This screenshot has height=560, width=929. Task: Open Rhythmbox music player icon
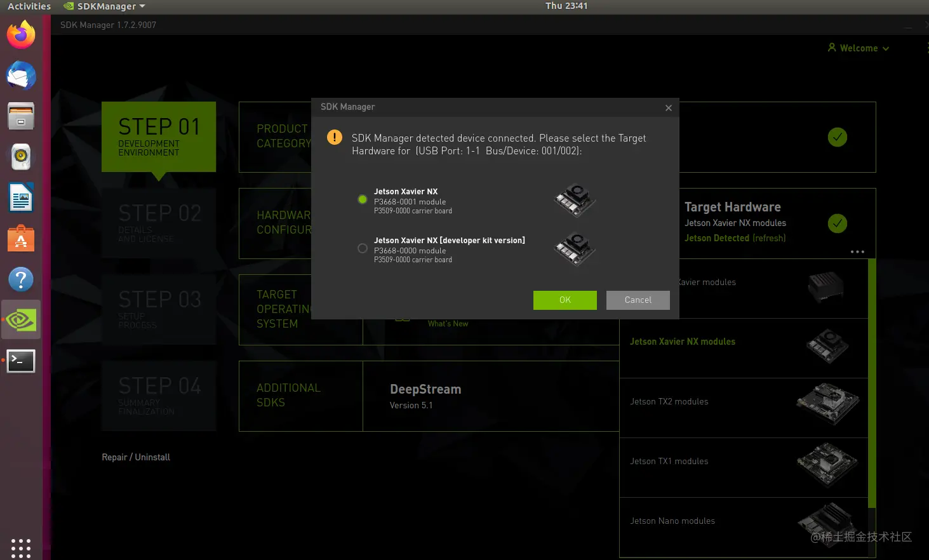(21, 157)
